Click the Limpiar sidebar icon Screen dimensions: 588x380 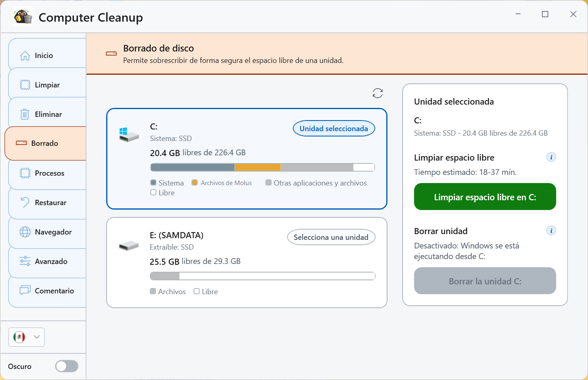tap(25, 85)
